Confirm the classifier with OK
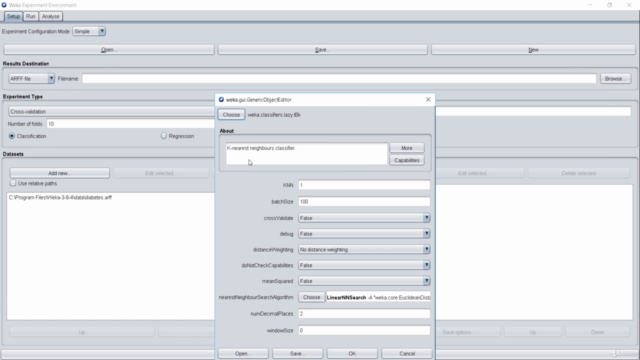Screen dimensions: 640x360 352,353
